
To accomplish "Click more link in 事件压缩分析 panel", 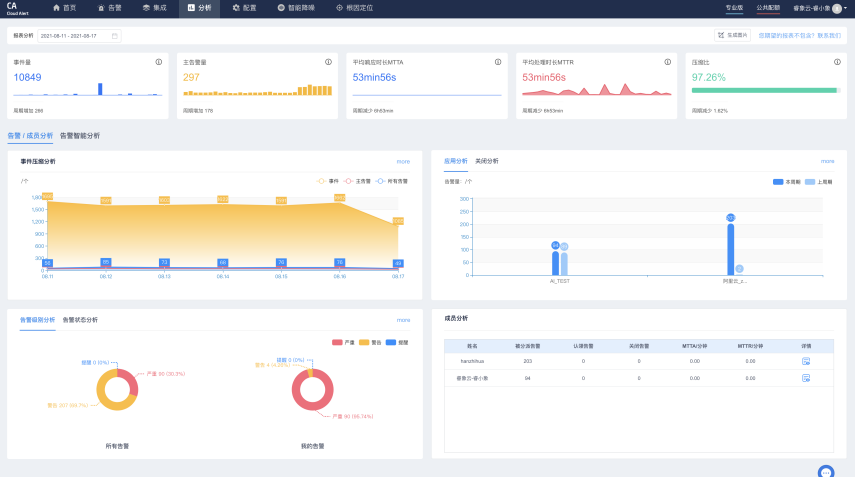I will click(x=403, y=161).
